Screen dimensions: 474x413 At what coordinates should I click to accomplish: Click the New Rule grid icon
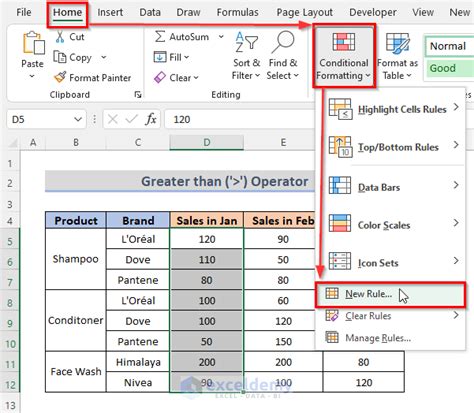tap(332, 294)
